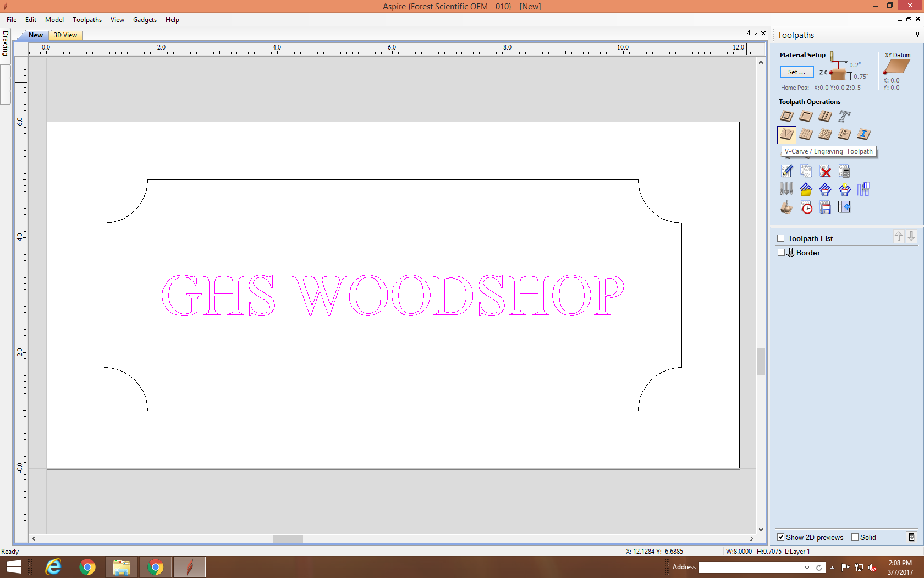
Task: Click the scroll-right arrow of horizontal scrollbar
Action: 751,538
